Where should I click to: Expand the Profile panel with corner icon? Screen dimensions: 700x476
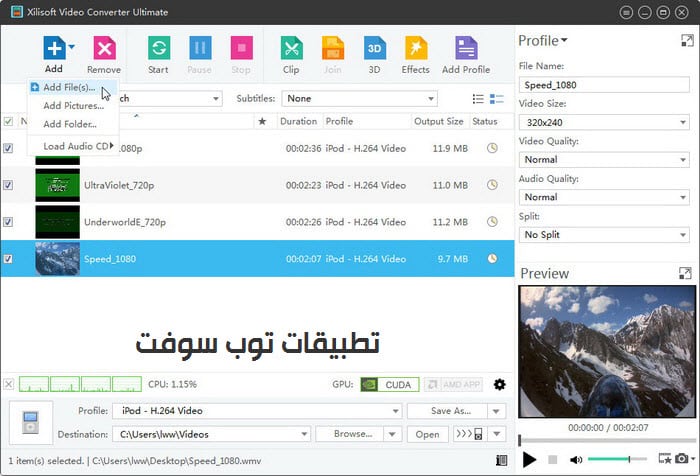[687, 41]
